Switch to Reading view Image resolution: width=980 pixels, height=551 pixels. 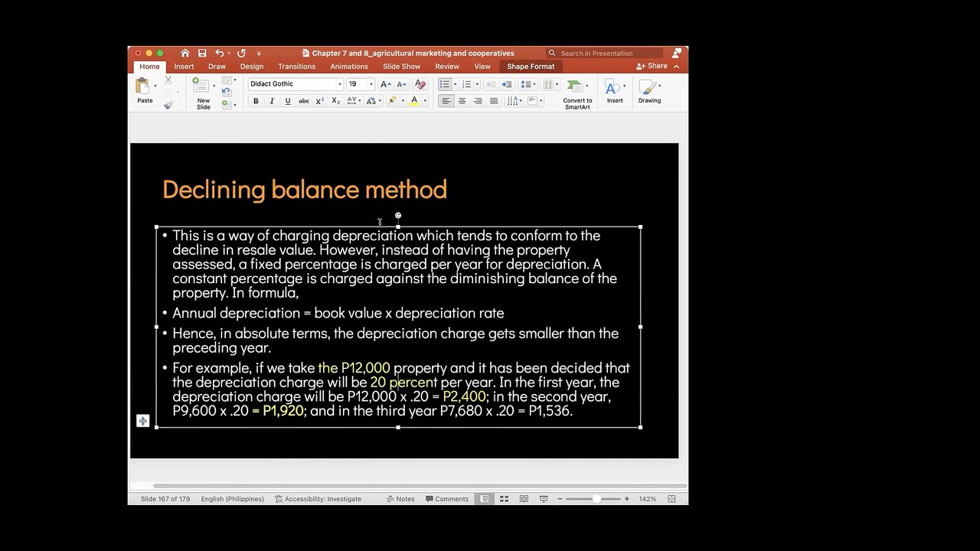pyautogui.click(x=524, y=499)
